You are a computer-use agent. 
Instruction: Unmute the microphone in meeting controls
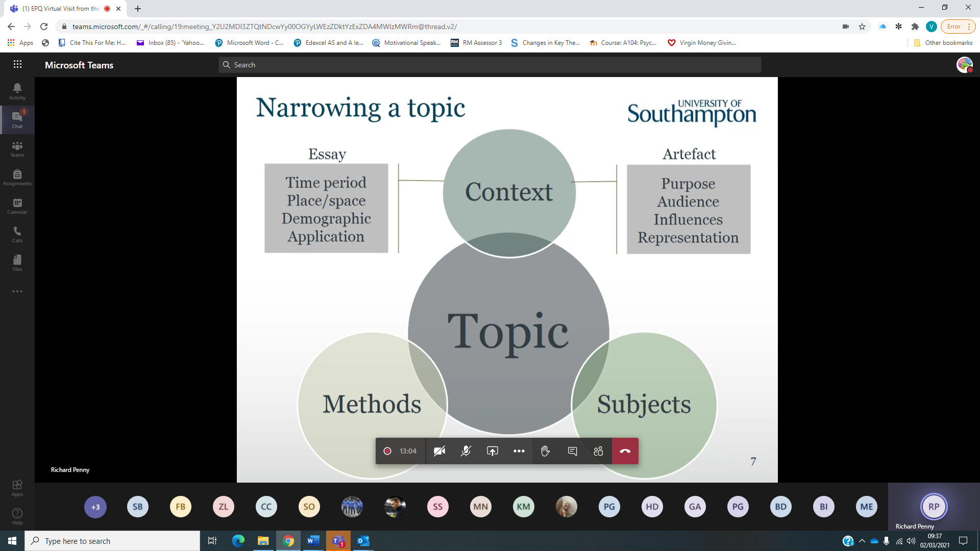[x=465, y=451]
